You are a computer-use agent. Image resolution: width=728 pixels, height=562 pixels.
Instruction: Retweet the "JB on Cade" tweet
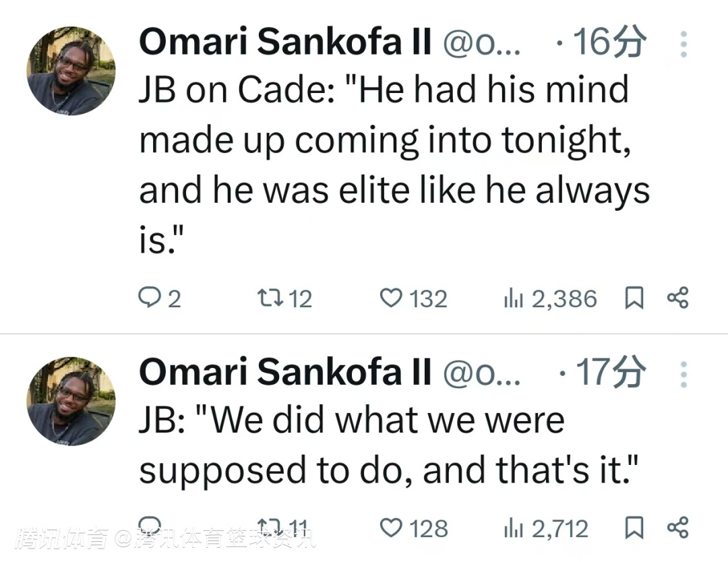pyautogui.click(x=284, y=298)
